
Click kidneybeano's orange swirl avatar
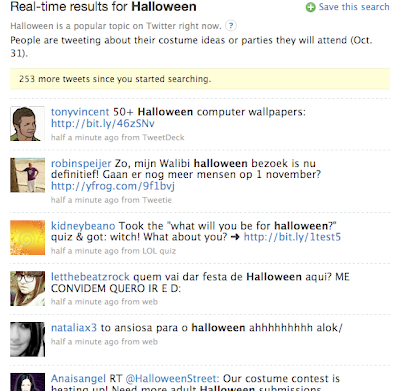(x=27, y=238)
